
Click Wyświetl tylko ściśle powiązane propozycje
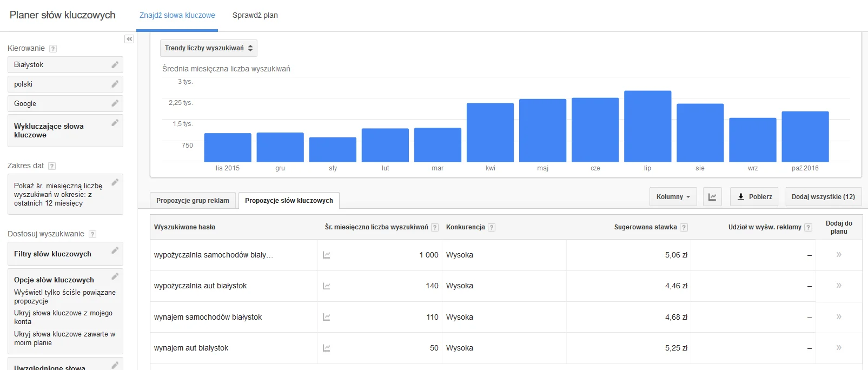[65, 297]
